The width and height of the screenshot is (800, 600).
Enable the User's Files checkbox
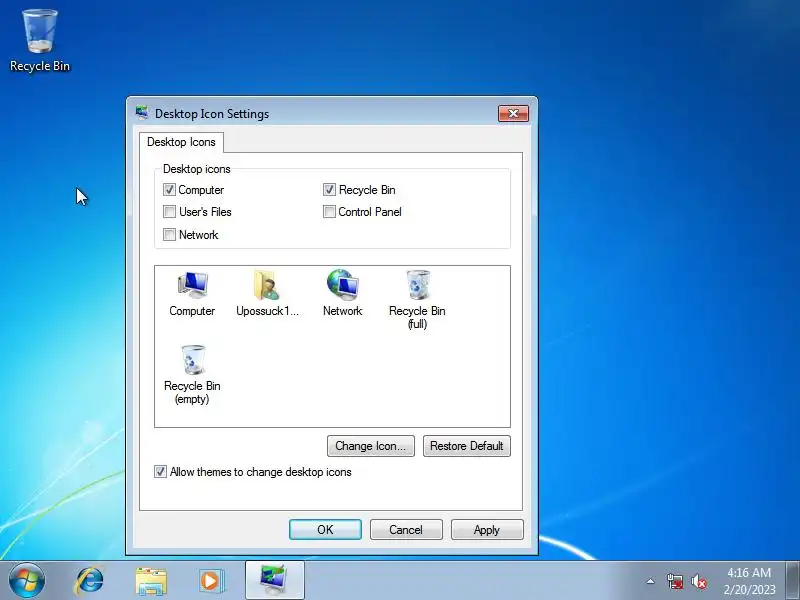click(169, 212)
